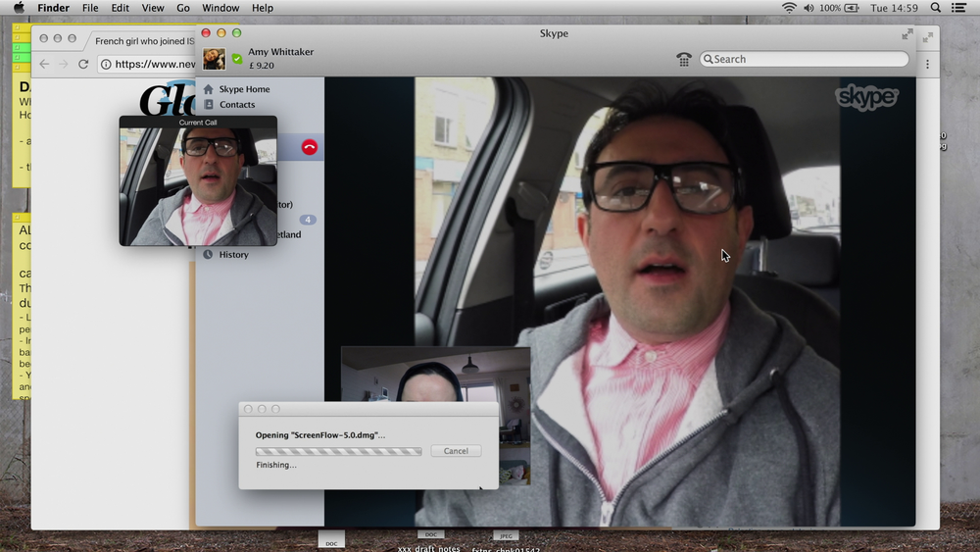Cancel opening ScreenFlow-5.0.dmg
The height and width of the screenshot is (552, 980).
456,451
